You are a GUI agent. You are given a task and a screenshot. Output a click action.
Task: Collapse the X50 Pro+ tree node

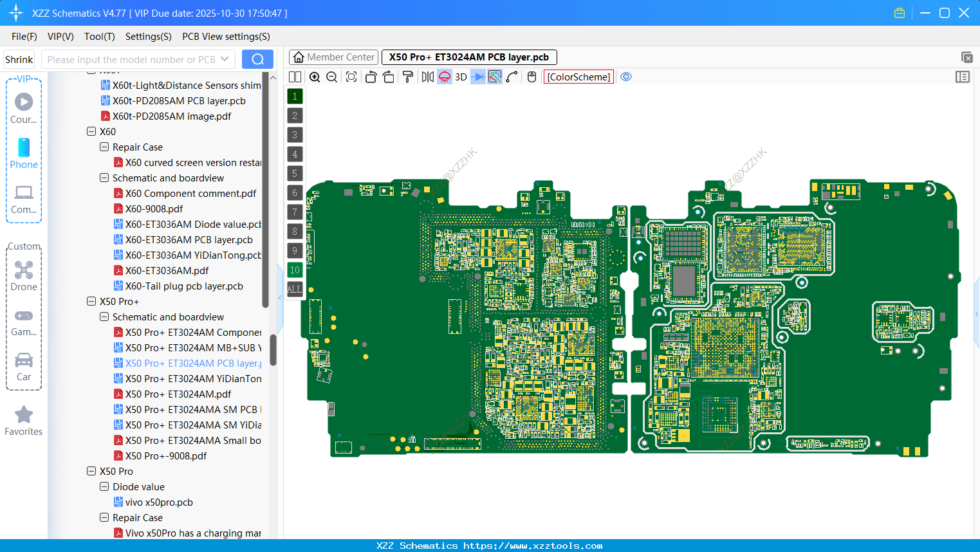(91, 301)
